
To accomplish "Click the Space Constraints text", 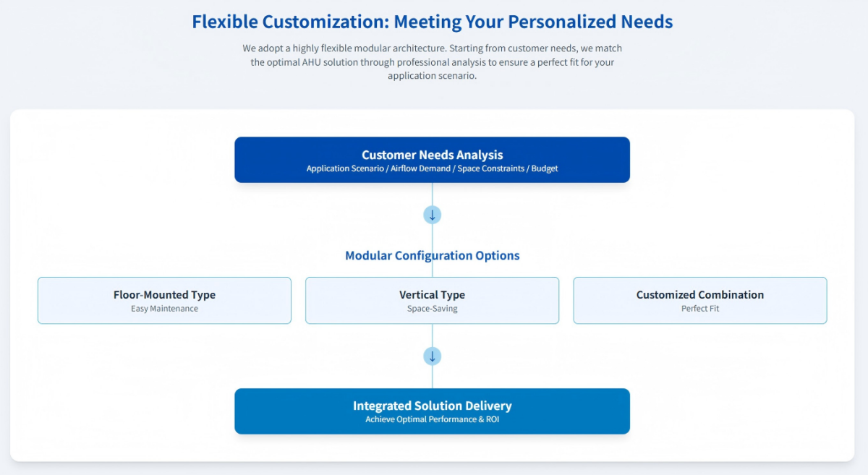I will coord(491,168).
